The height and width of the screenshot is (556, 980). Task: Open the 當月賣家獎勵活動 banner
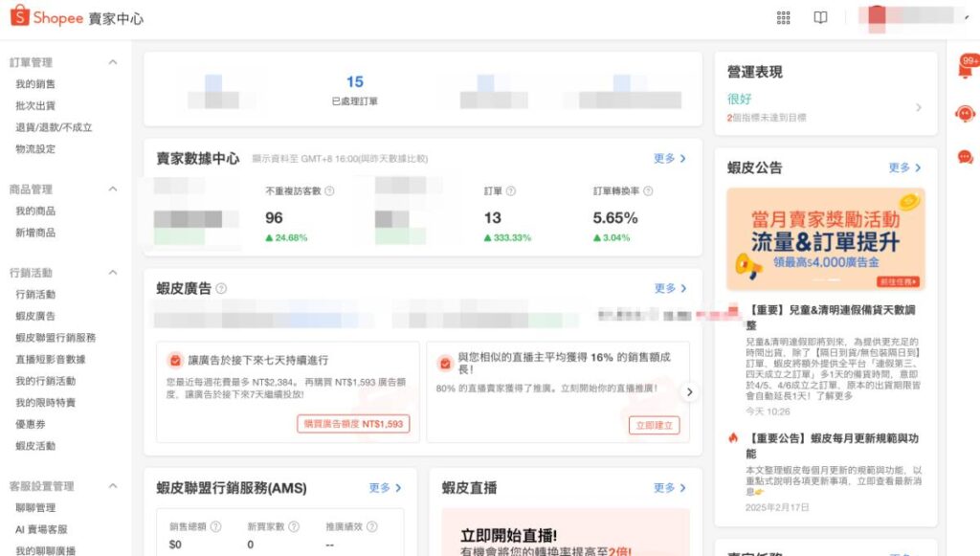(825, 238)
